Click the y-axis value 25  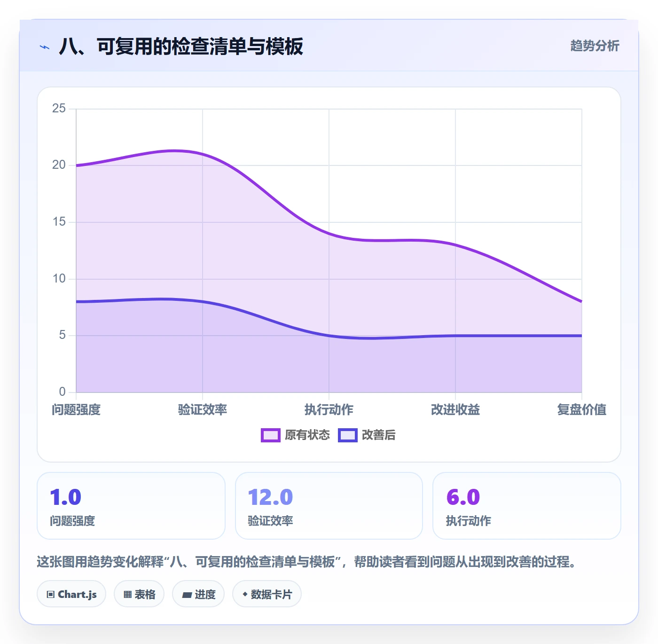(59, 109)
